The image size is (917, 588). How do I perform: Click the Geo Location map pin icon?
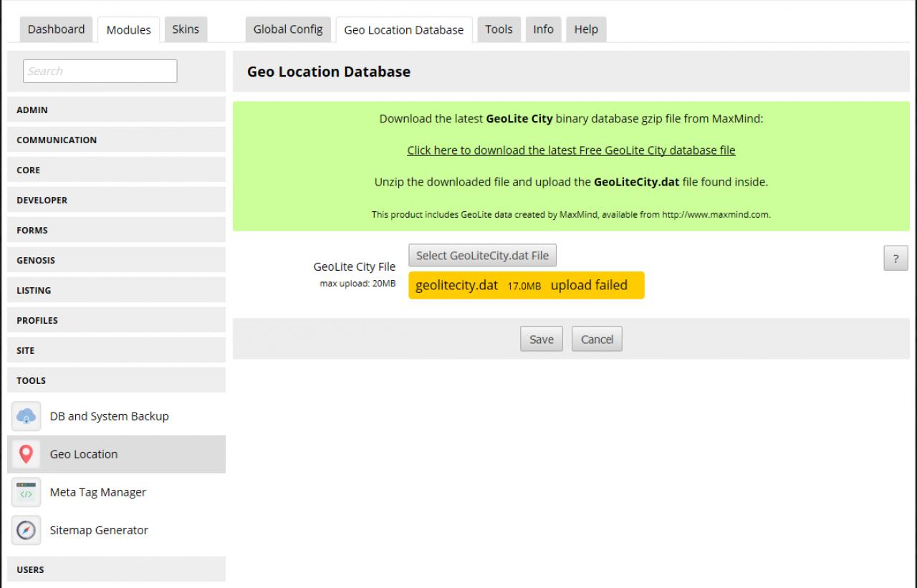pos(26,454)
